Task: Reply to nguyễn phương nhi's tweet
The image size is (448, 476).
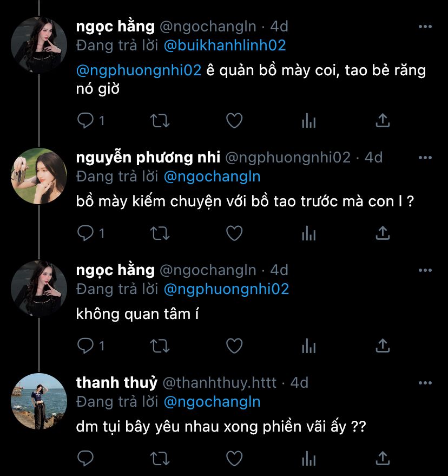Action: [86, 233]
